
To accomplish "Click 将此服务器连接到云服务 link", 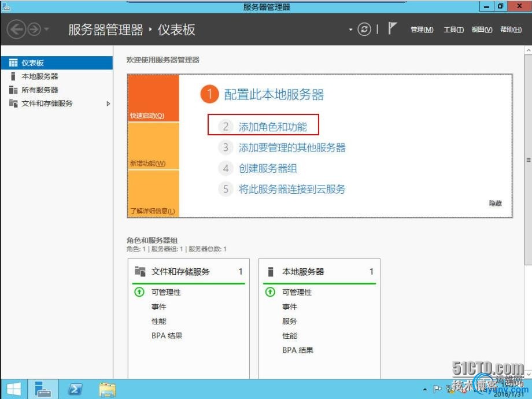I will click(x=292, y=189).
